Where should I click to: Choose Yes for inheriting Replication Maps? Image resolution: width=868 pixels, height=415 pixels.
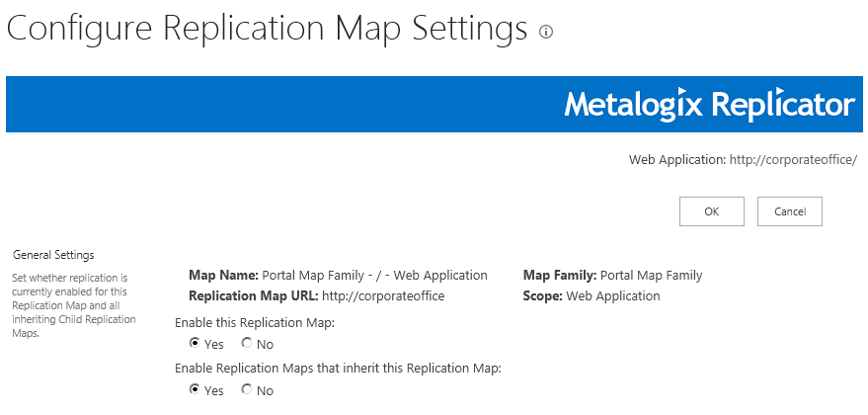195,390
